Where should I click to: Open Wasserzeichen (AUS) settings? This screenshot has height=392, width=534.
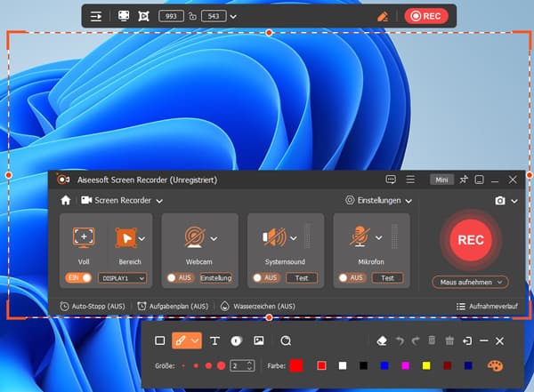[258, 307]
